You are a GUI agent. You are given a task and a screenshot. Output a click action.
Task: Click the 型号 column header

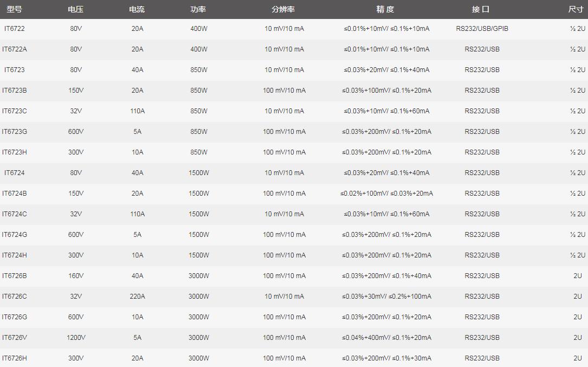(14, 9)
